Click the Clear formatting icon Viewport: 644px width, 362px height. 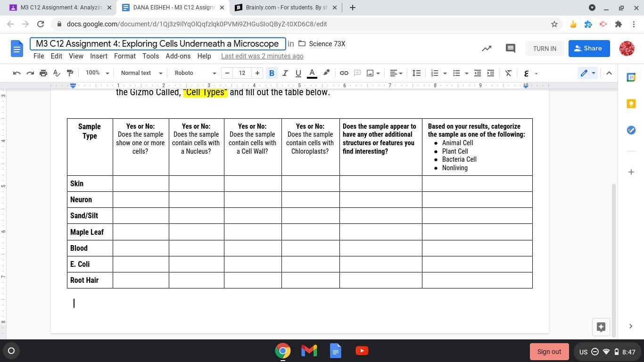click(508, 73)
